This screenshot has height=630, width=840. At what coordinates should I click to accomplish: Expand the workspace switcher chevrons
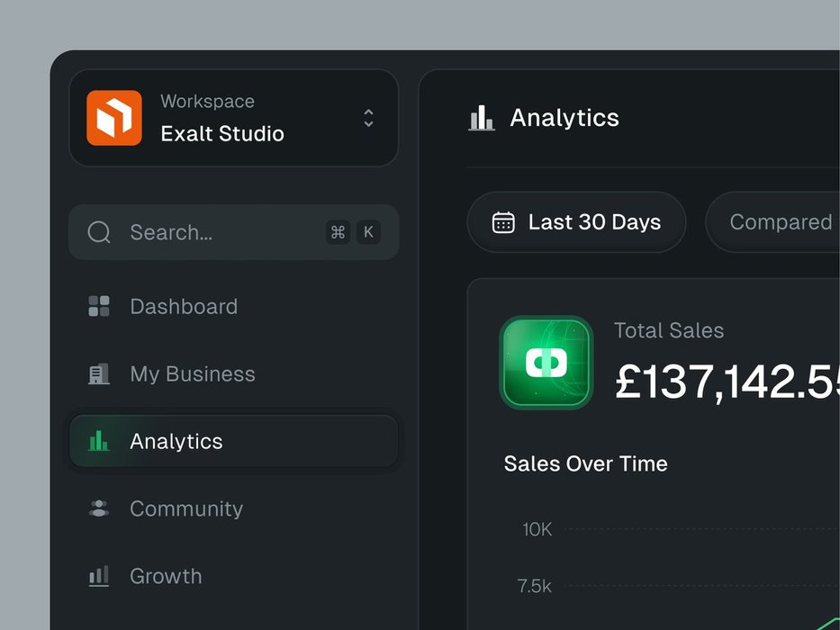[368, 118]
